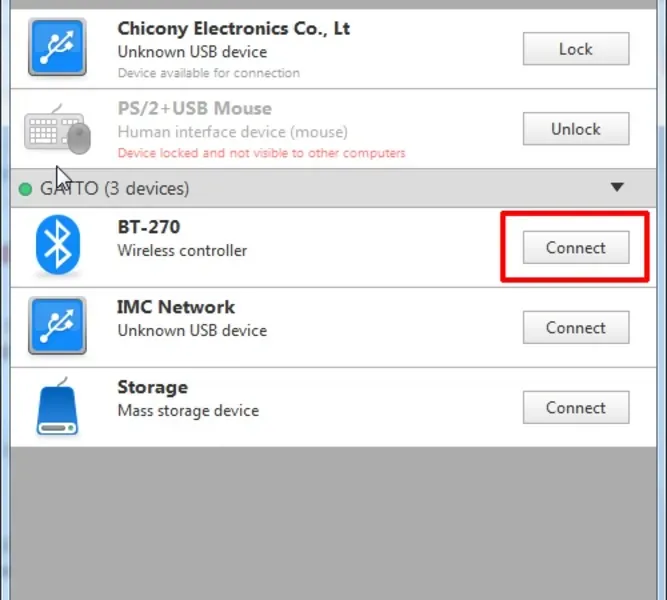Select the Storage device name

[152, 387]
